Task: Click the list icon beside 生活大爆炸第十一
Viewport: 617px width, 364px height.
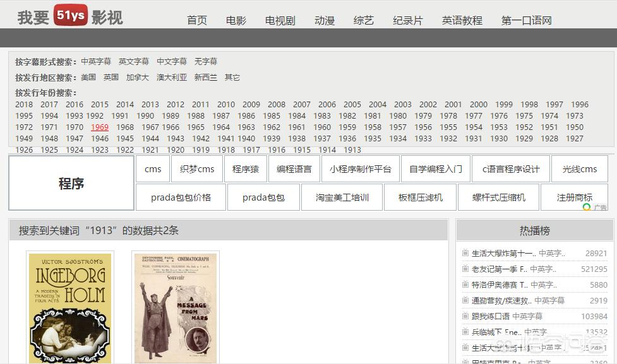Action: [465, 253]
